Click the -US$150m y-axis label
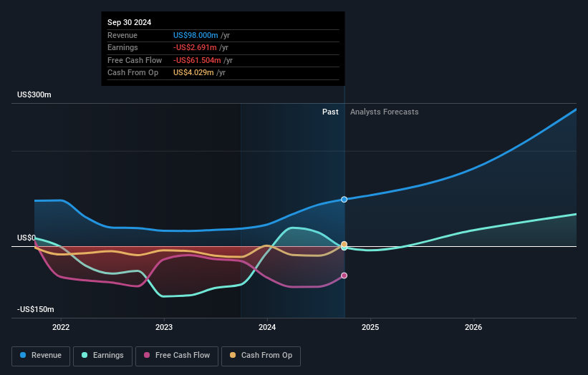This screenshot has width=588, height=375. 36,309
